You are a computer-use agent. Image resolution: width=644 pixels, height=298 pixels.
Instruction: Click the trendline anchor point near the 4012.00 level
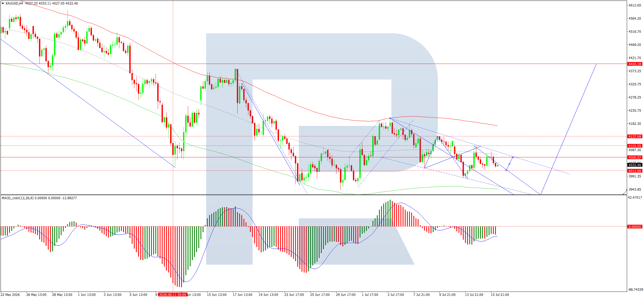506,170
